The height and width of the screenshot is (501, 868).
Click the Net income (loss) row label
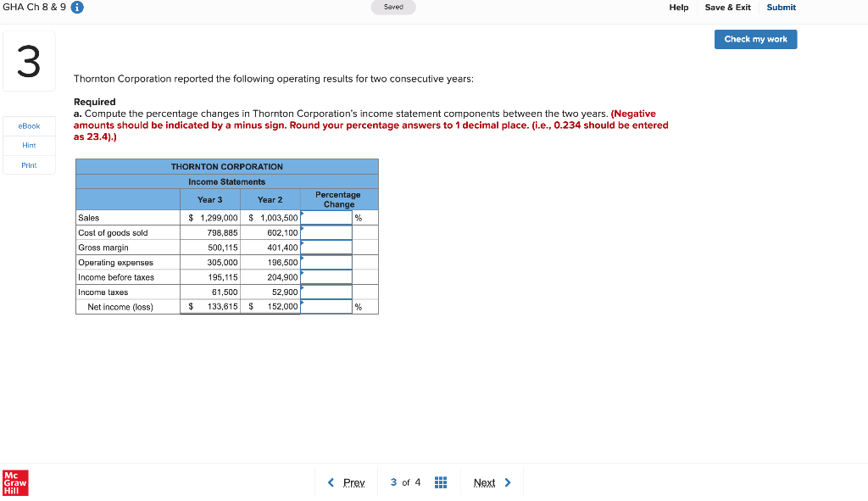click(x=120, y=307)
